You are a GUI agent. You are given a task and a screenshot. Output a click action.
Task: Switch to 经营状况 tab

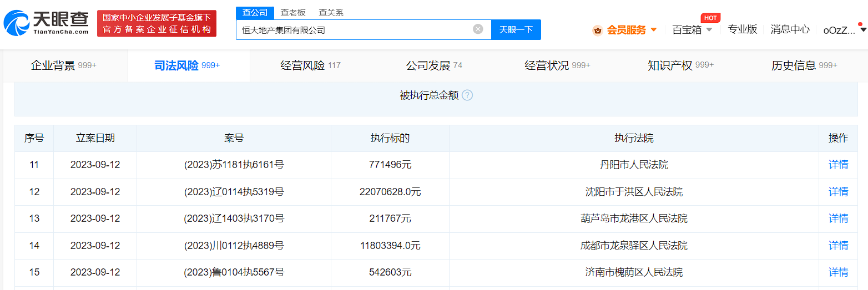pyautogui.click(x=557, y=65)
